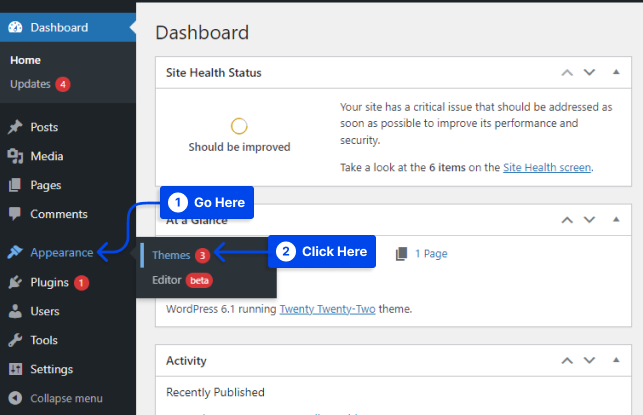Click the page icon beside 1 Page
Image resolution: width=643 pixels, height=415 pixels.
[401, 254]
